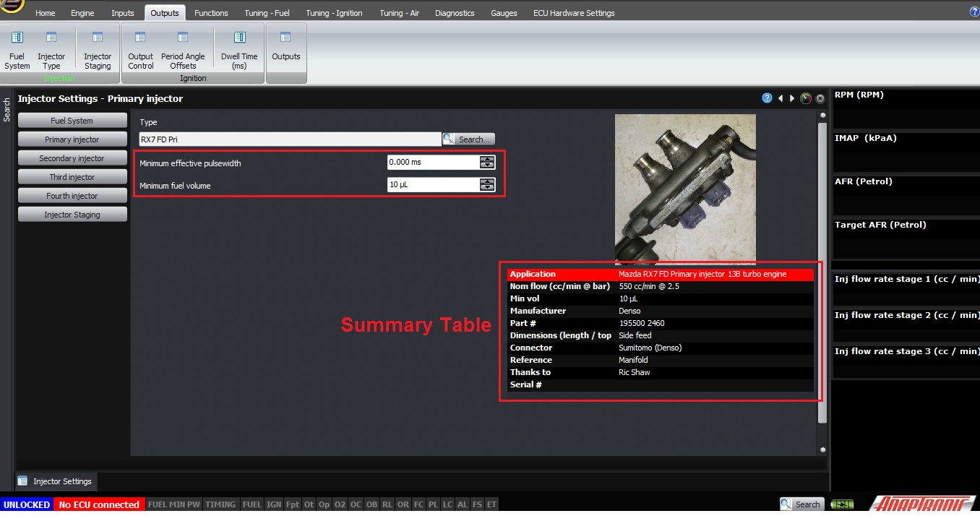Switch to the Engine tab
The image size is (980, 516).
click(x=82, y=13)
